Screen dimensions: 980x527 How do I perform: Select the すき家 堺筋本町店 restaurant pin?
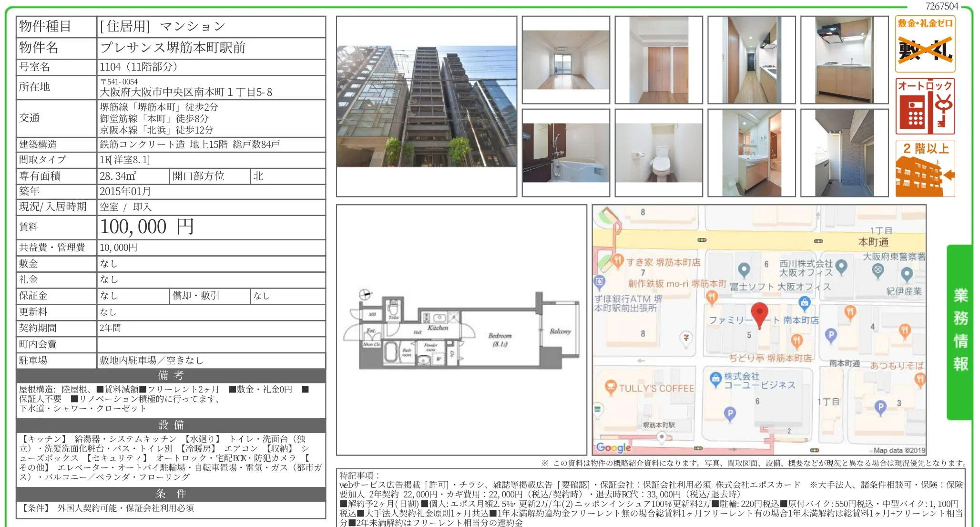pos(617,261)
